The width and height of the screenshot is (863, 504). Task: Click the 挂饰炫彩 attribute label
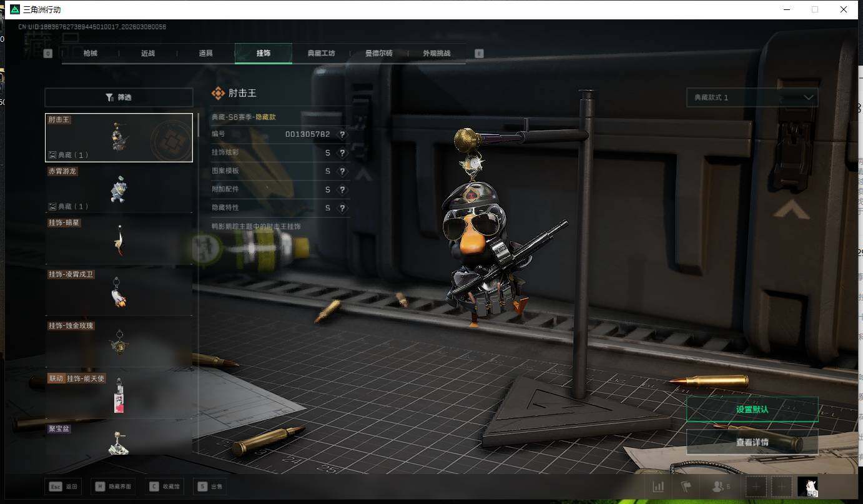tap(225, 153)
